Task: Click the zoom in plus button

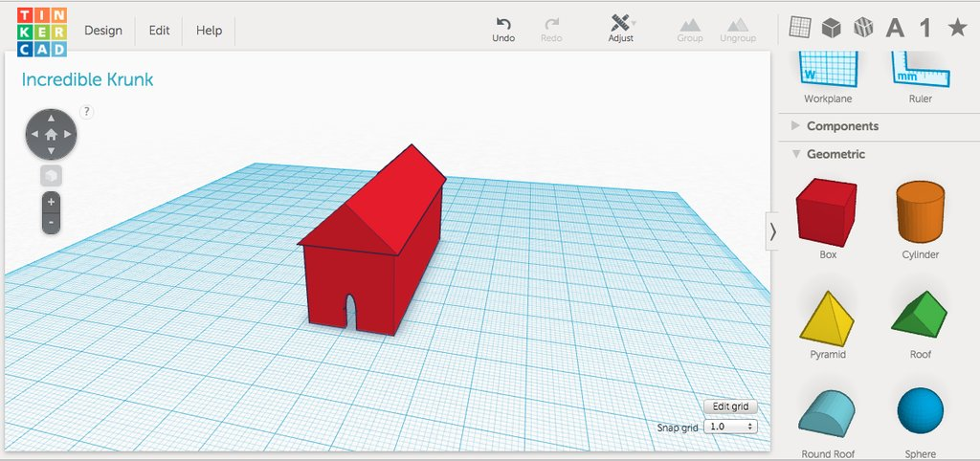Action: click(x=52, y=202)
